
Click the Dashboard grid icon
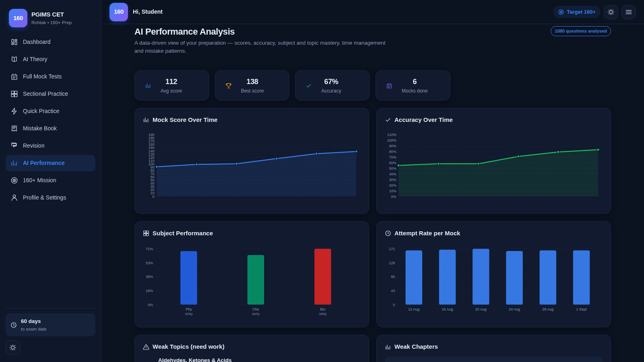pyautogui.click(x=14, y=42)
